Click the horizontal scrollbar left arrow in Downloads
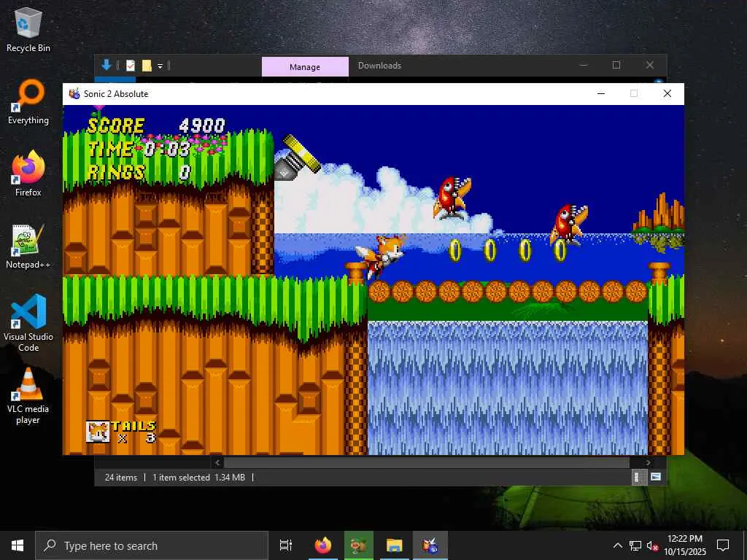This screenshot has height=560, width=747. tap(217, 462)
